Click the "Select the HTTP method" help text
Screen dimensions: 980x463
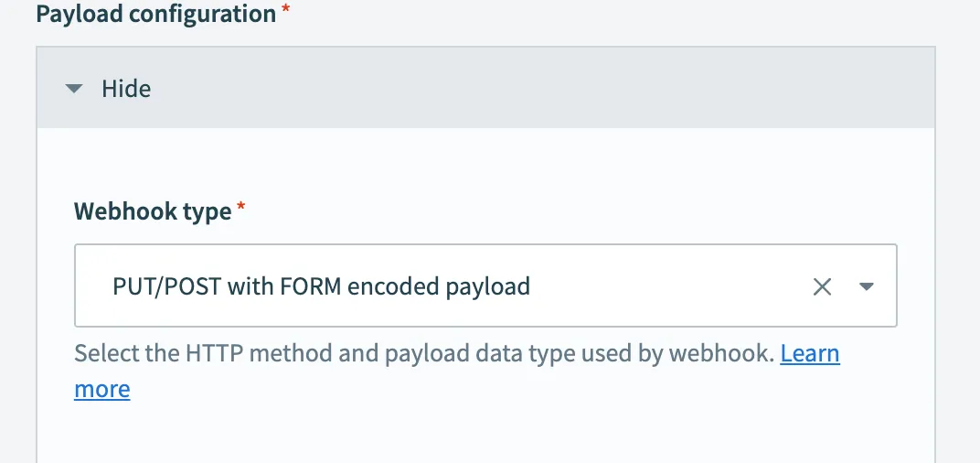tap(229, 353)
